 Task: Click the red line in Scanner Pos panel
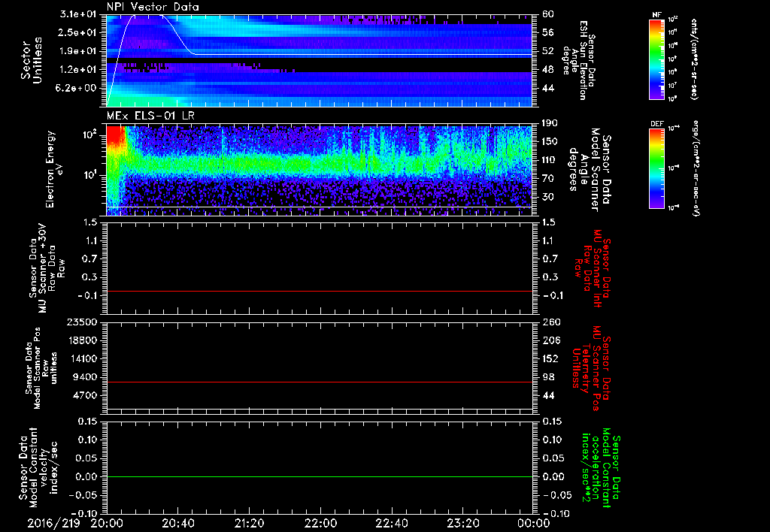[320, 382]
